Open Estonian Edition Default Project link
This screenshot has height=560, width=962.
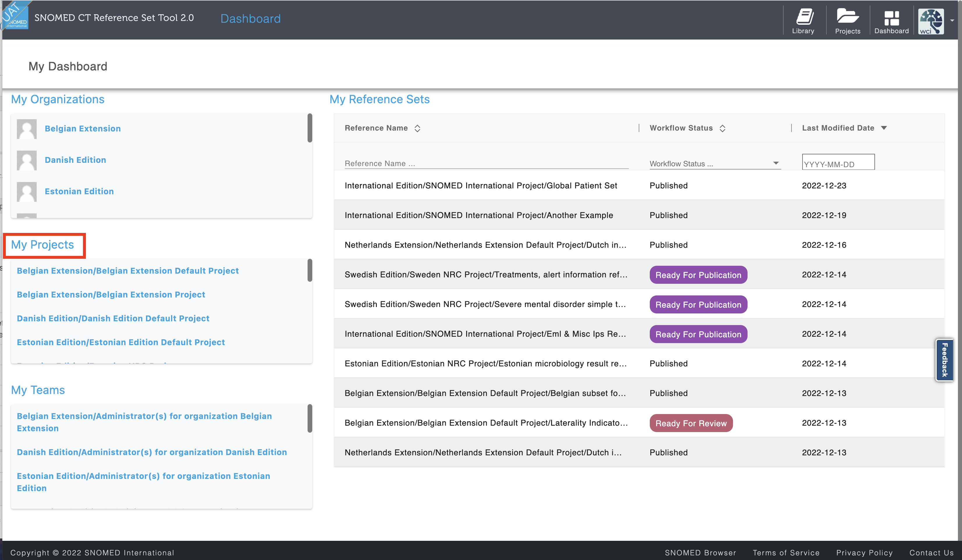point(121,342)
